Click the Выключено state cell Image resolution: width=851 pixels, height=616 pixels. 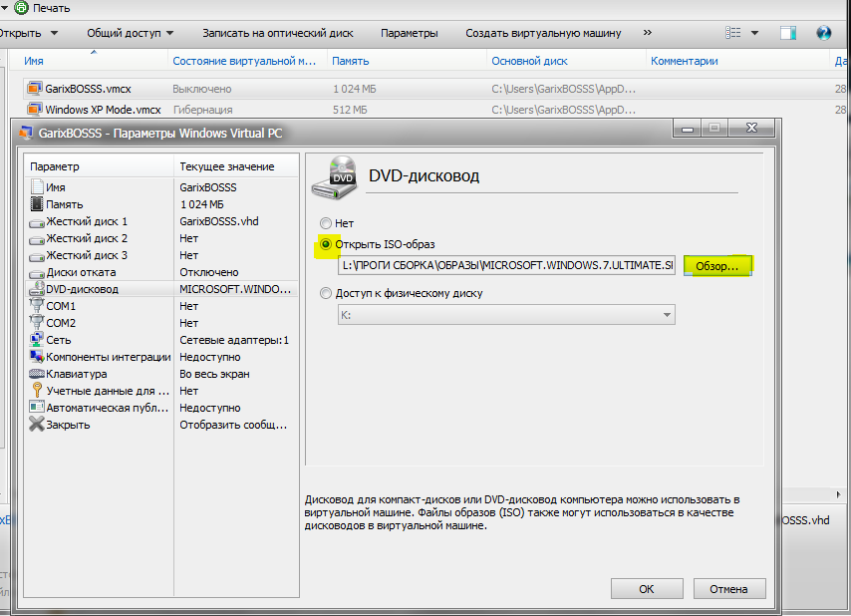[x=202, y=89]
